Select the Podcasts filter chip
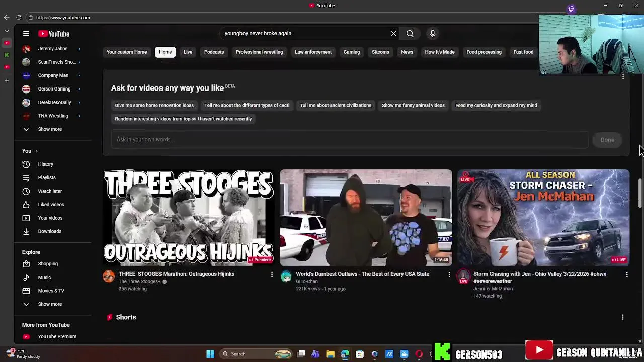The width and height of the screenshot is (644, 362). point(214,52)
